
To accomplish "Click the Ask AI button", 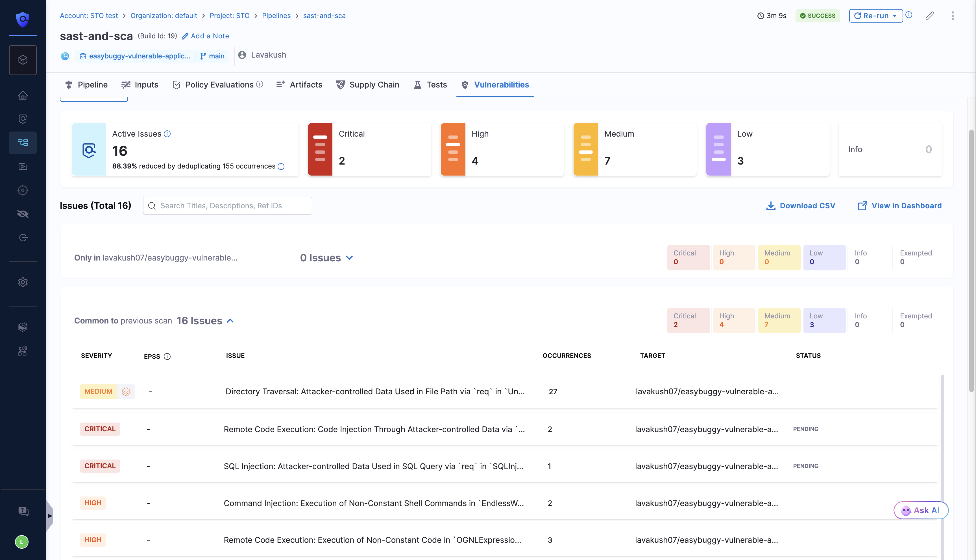I will (x=921, y=510).
